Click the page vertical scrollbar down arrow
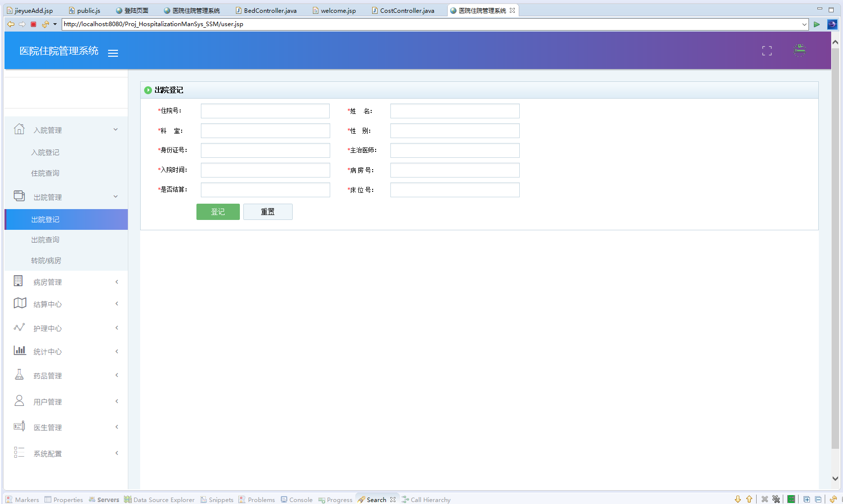Viewport: 843px width, 504px height. [835, 478]
